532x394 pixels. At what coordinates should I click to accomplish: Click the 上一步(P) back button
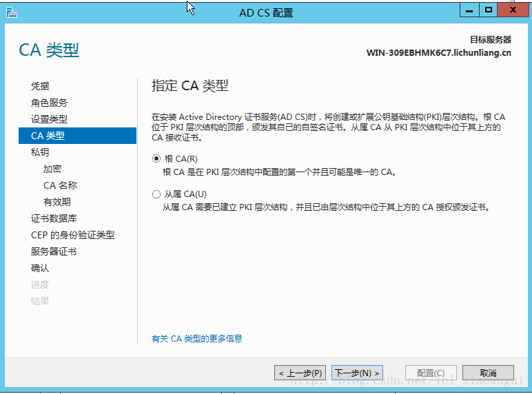coord(300,373)
